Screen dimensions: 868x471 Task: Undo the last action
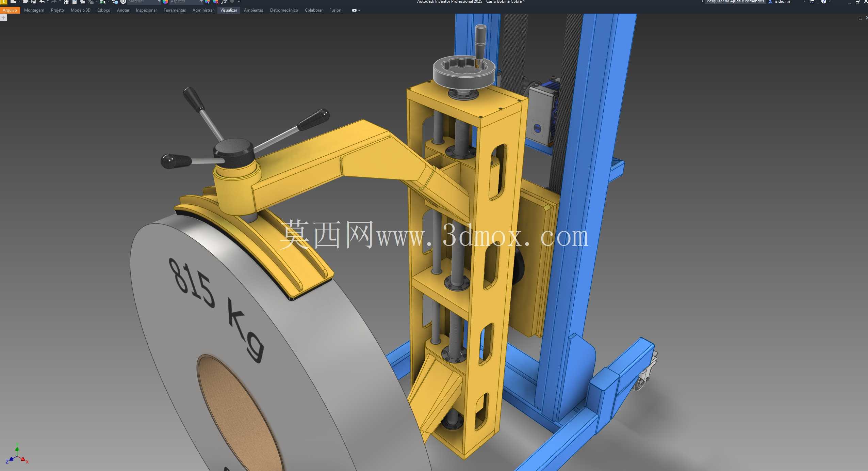pos(42,2)
